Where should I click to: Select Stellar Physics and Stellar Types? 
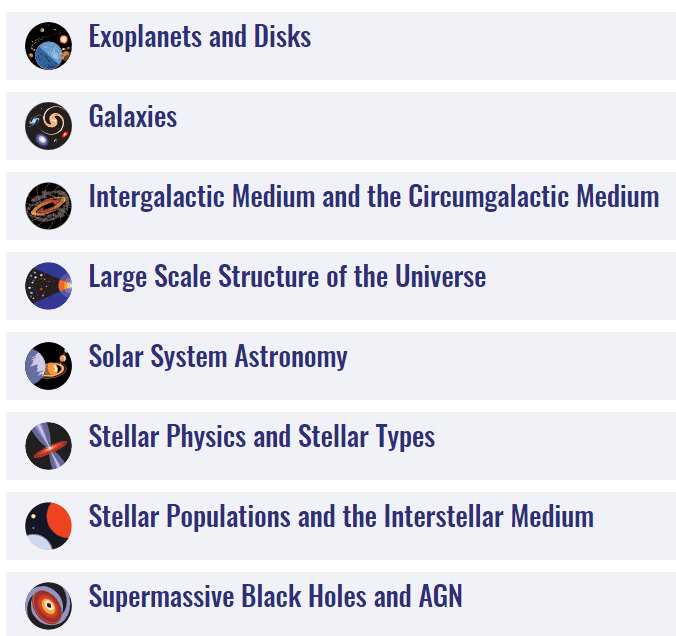262,437
